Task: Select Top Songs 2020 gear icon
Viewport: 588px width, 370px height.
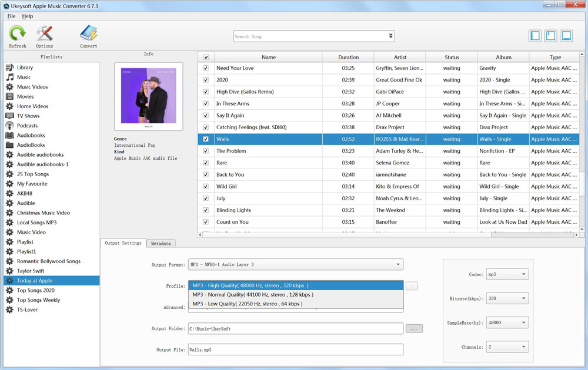Action: pyautogui.click(x=10, y=290)
